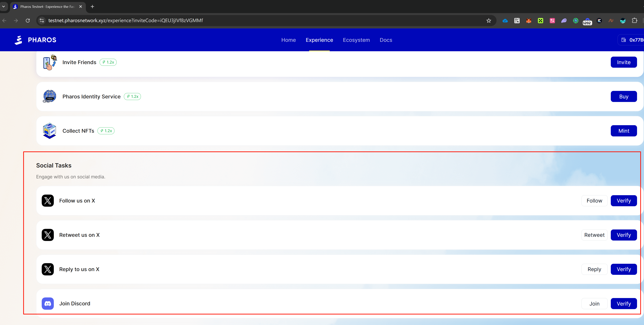This screenshot has height=325, width=644.
Task: Open a new browser tab
Action: [92, 6]
